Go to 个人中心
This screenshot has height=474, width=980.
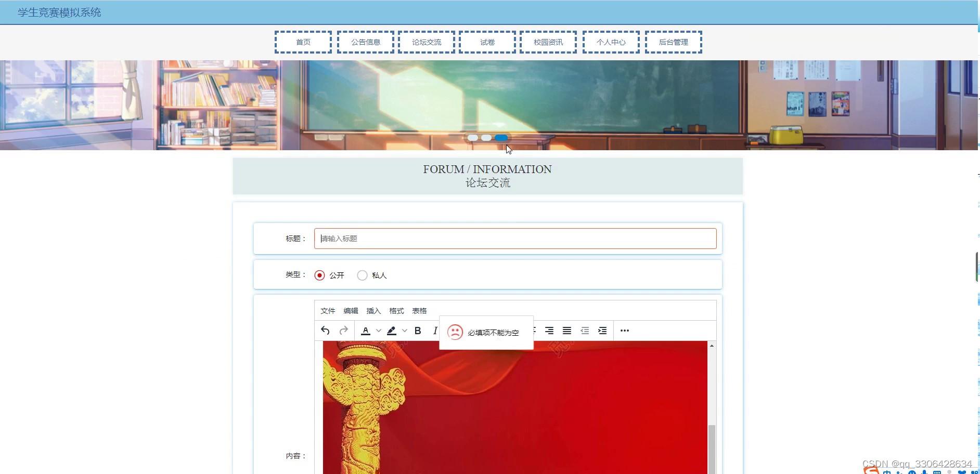[x=611, y=42]
